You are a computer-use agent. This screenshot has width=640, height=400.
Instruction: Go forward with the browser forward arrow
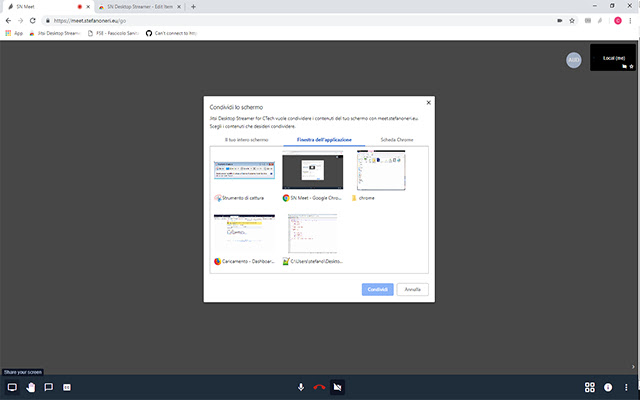(x=20, y=20)
